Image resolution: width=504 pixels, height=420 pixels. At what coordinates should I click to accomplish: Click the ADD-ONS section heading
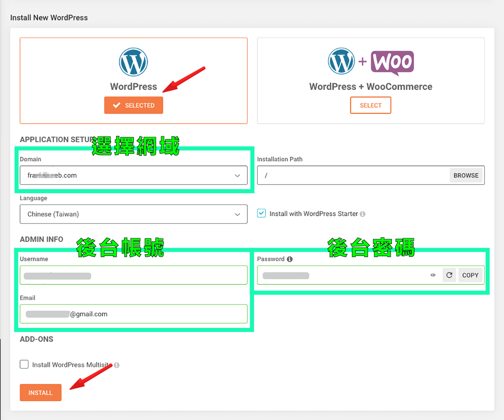(36, 339)
